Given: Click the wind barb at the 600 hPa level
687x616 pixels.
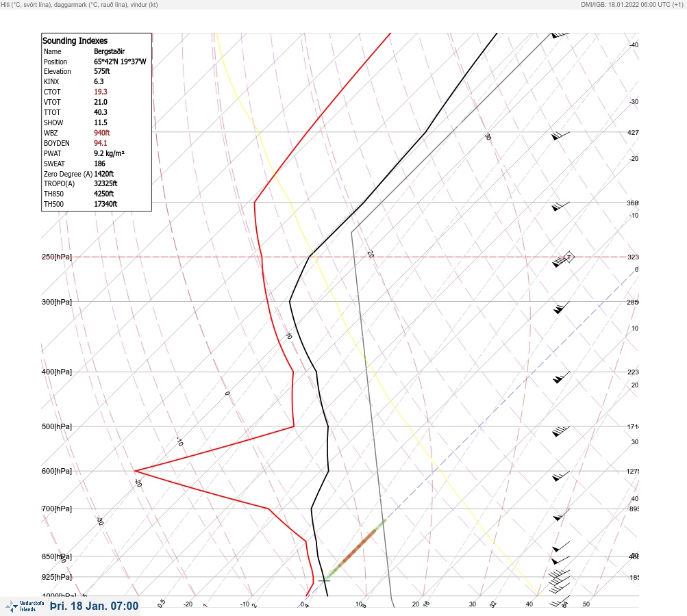Looking at the screenshot, I should [561, 476].
